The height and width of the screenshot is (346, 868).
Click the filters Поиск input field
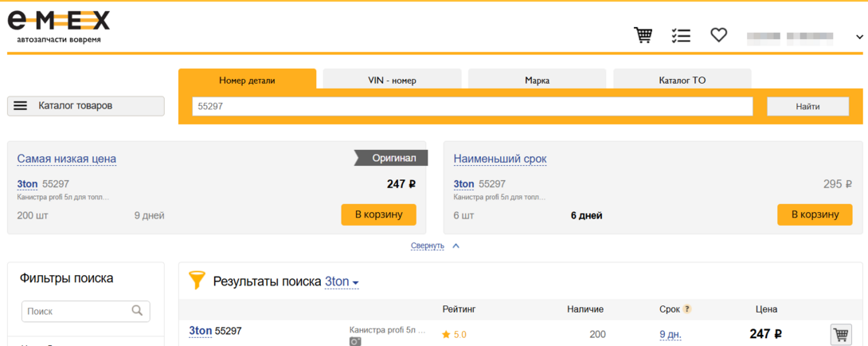(86, 312)
